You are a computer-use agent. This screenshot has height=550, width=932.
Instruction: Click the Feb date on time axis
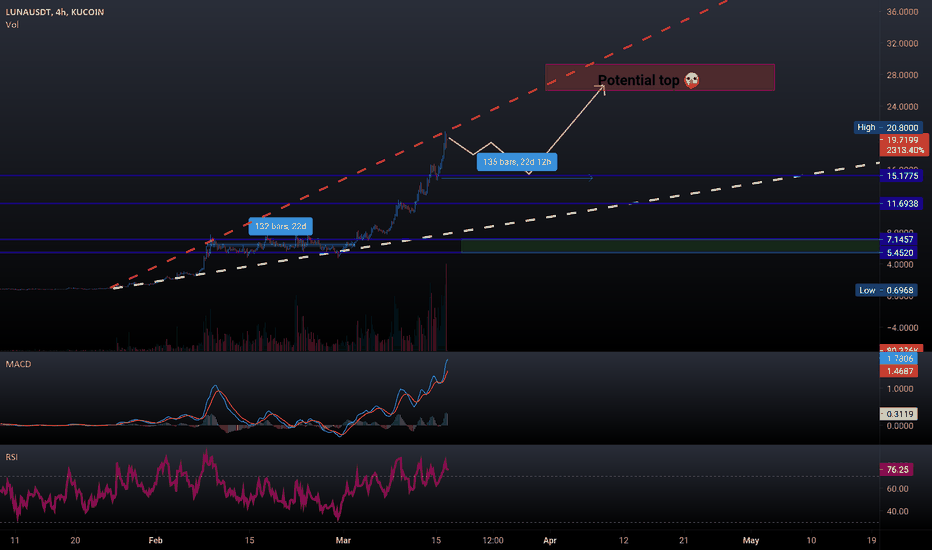click(x=155, y=540)
